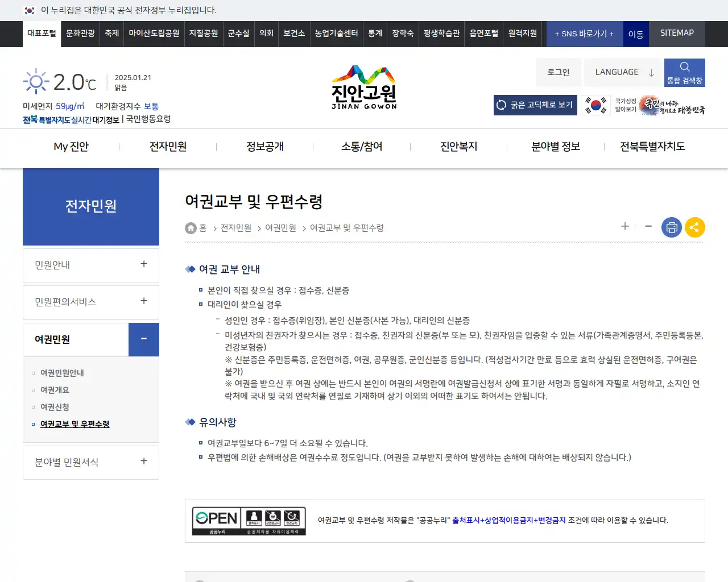The width and height of the screenshot is (728, 582).
Task: Expand the 민원안내 sidebar section
Action: tap(143, 265)
